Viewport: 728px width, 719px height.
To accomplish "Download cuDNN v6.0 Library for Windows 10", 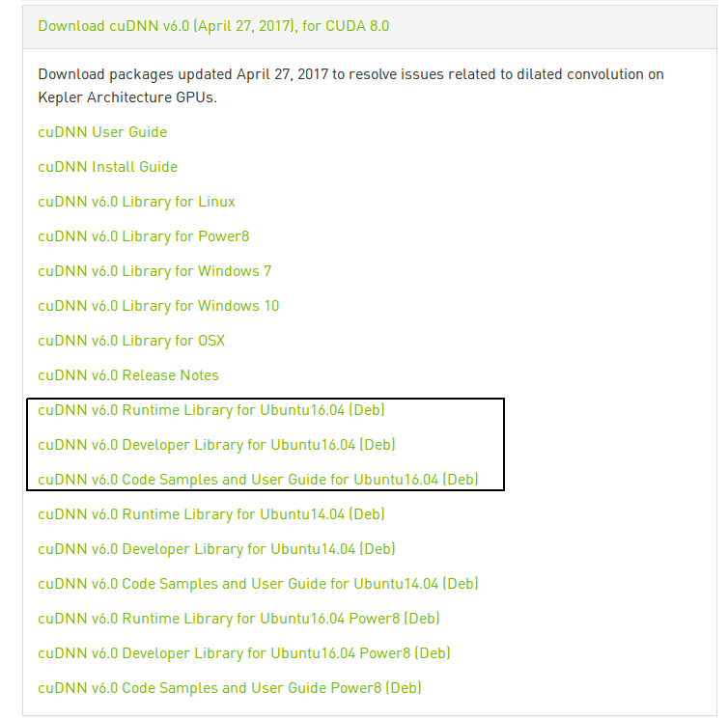I will click(x=158, y=306).
